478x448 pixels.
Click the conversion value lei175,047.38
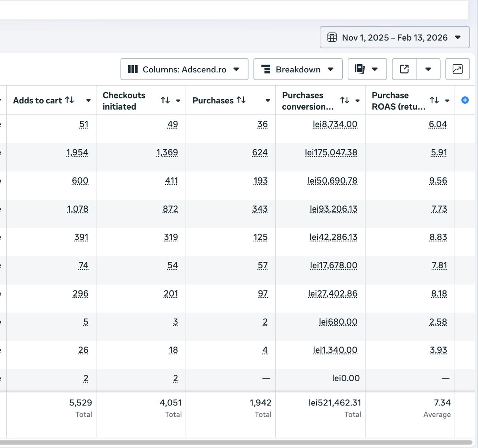point(331,153)
